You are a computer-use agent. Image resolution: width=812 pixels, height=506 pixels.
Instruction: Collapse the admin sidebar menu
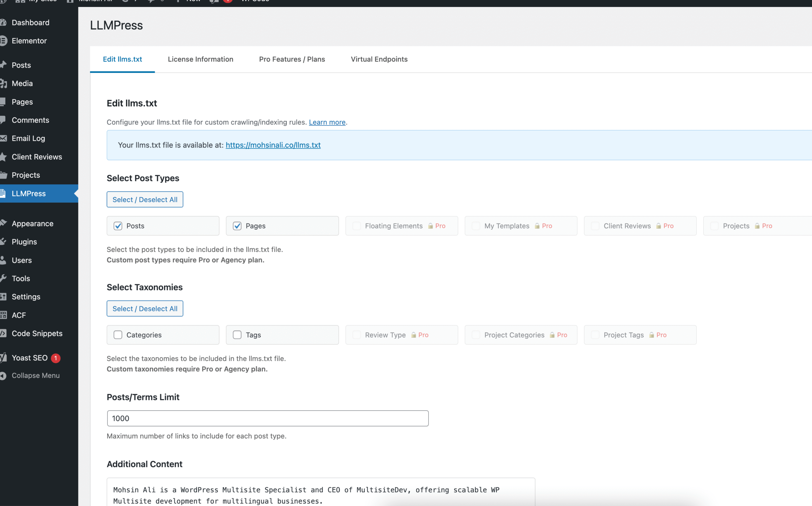[36, 375]
